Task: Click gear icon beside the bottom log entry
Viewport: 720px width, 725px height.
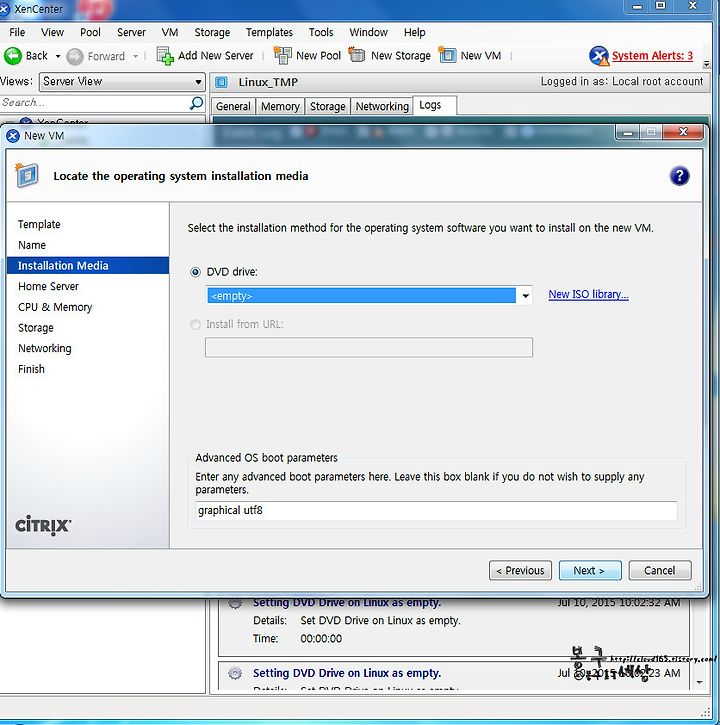Action: (235, 673)
